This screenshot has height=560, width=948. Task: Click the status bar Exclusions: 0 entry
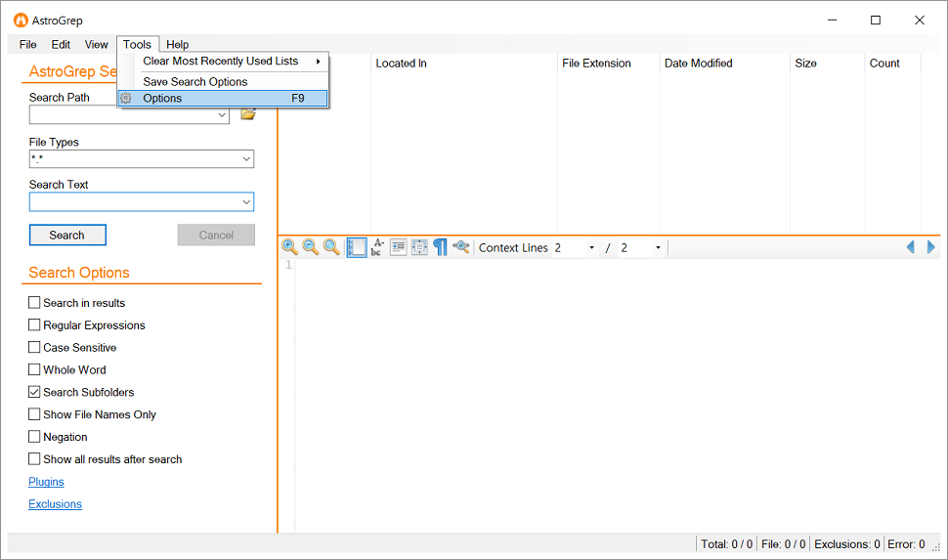pyautogui.click(x=846, y=544)
